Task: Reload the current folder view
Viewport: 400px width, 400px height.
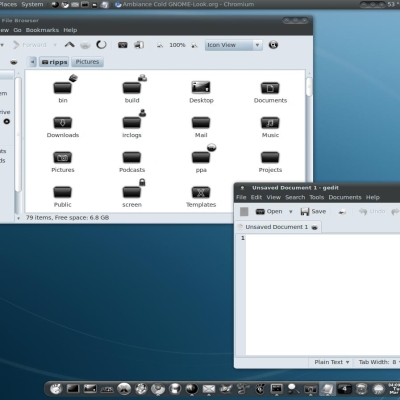Action: click(x=101, y=45)
